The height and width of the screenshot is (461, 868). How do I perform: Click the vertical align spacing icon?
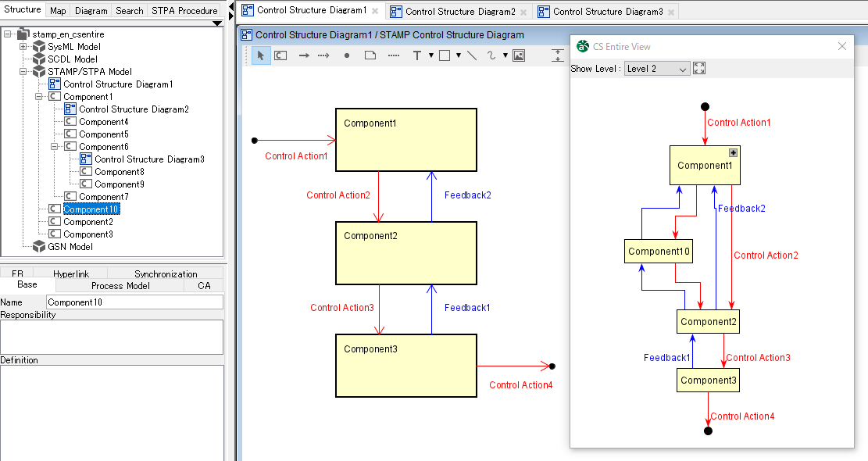point(558,55)
